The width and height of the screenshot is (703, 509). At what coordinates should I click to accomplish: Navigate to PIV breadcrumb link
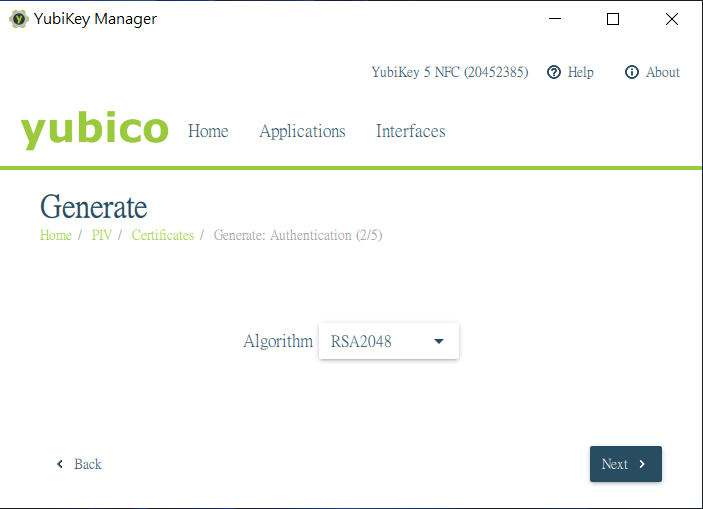click(x=102, y=235)
